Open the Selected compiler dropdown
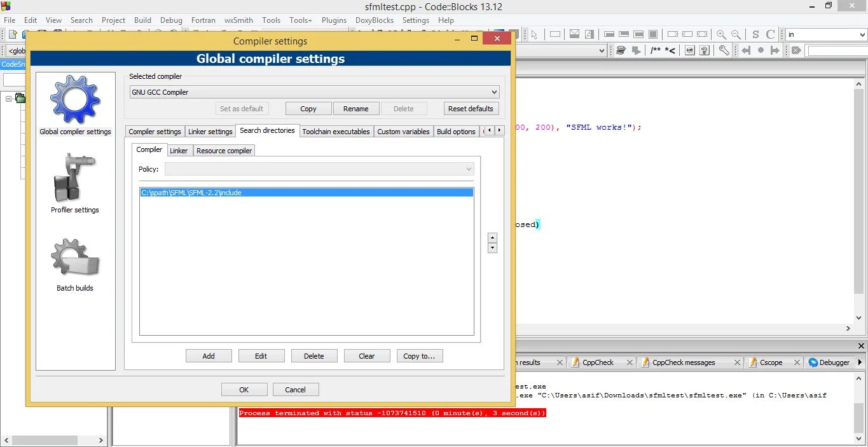868x447 pixels. [495, 92]
